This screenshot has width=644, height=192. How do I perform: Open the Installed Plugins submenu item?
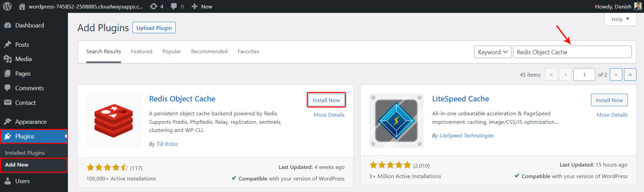point(25,153)
